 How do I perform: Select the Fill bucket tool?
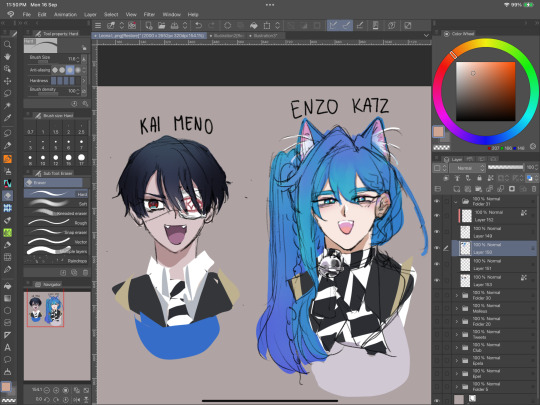click(7, 286)
